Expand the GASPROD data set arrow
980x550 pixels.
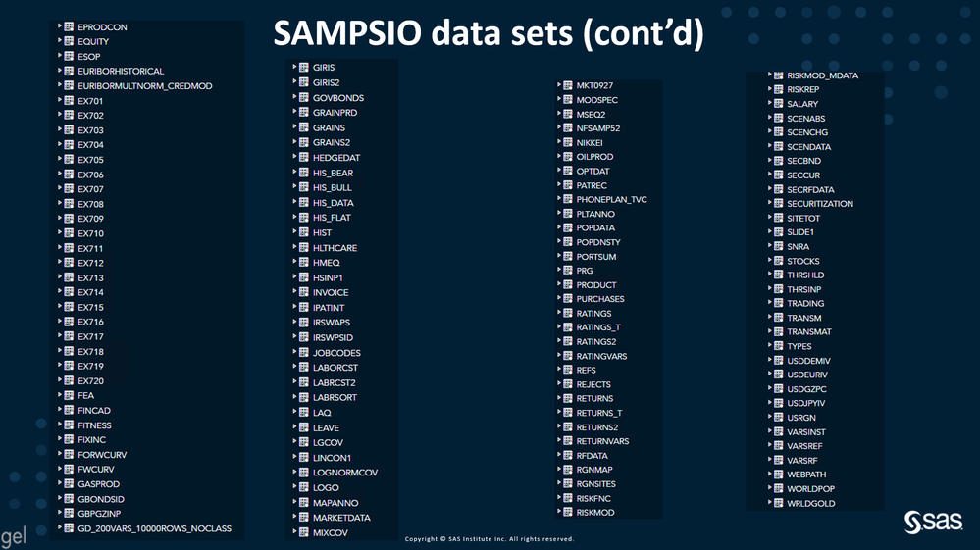(60, 484)
